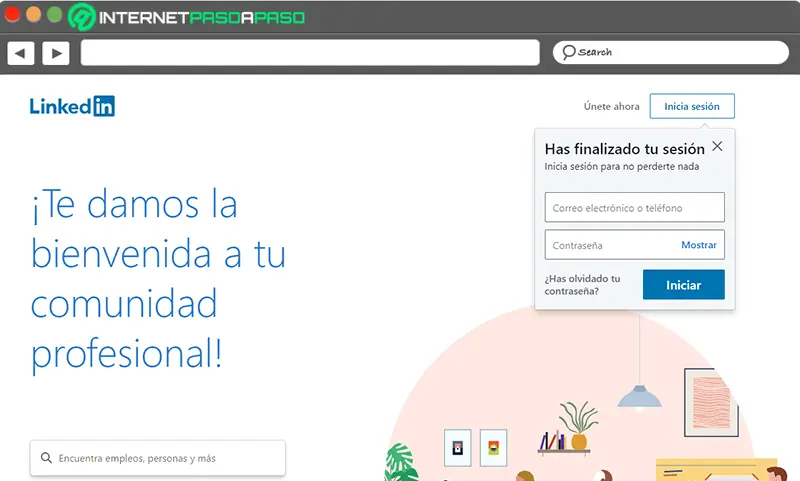Click the blue Iniciar button

(684, 285)
